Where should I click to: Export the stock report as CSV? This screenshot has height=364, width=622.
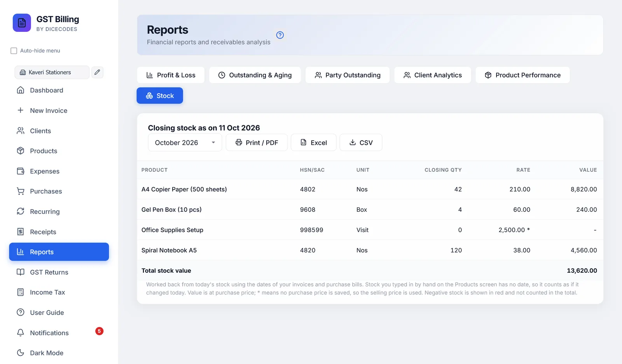point(361,143)
